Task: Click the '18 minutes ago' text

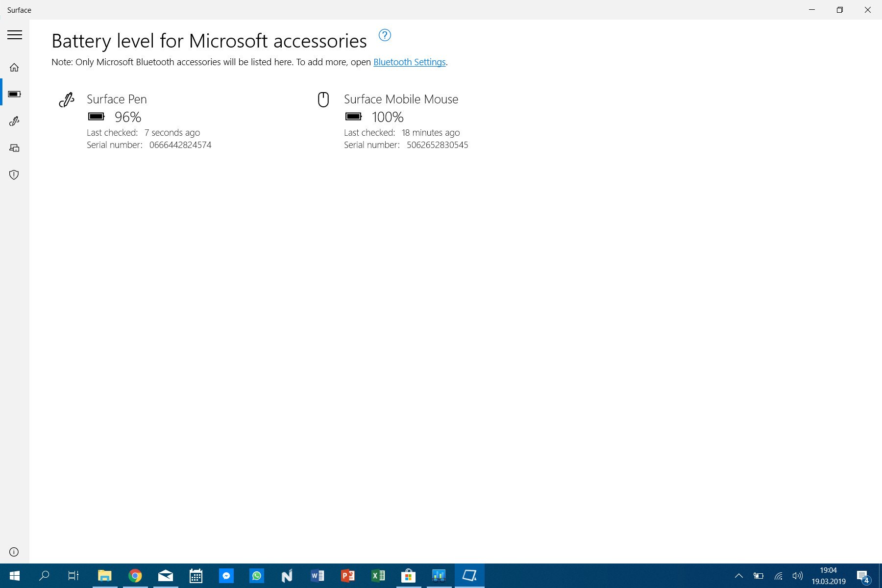Action: 431,133
